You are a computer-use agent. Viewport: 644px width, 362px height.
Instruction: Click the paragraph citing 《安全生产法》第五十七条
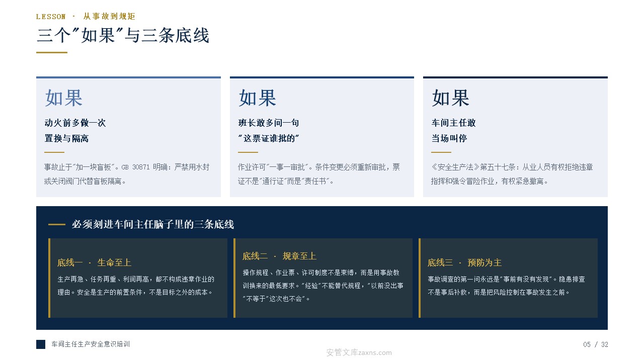[512, 174]
